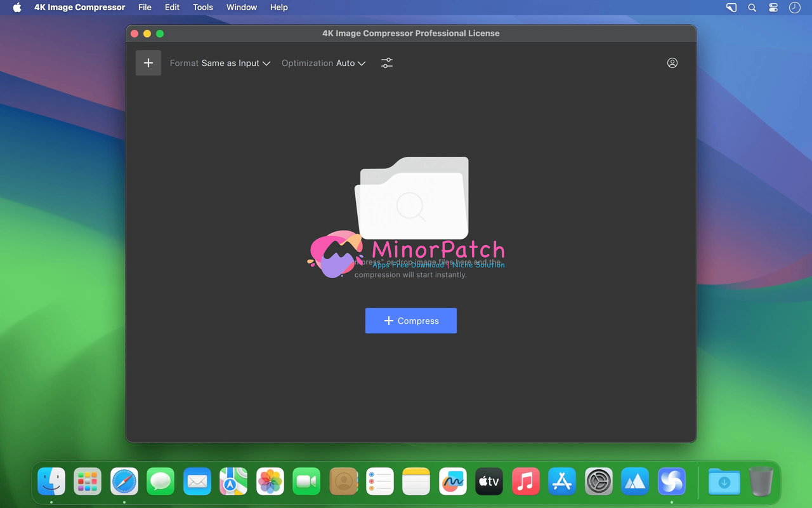Open the Trash in the Dock

[761, 482]
